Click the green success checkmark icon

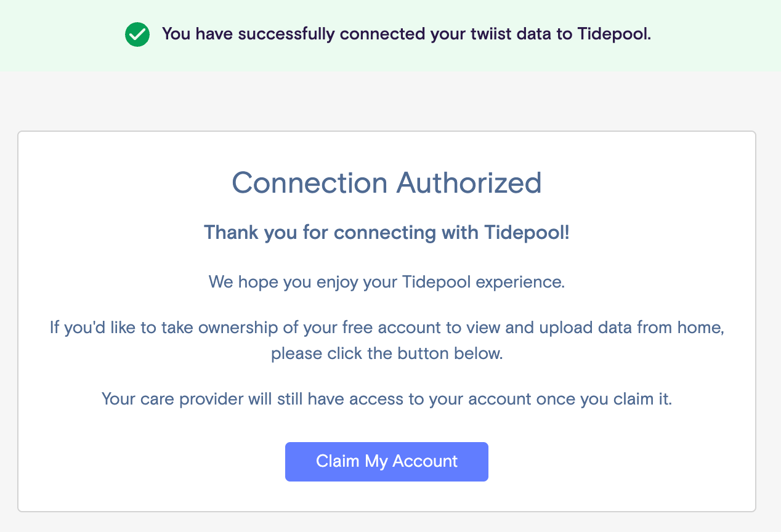[x=137, y=34]
